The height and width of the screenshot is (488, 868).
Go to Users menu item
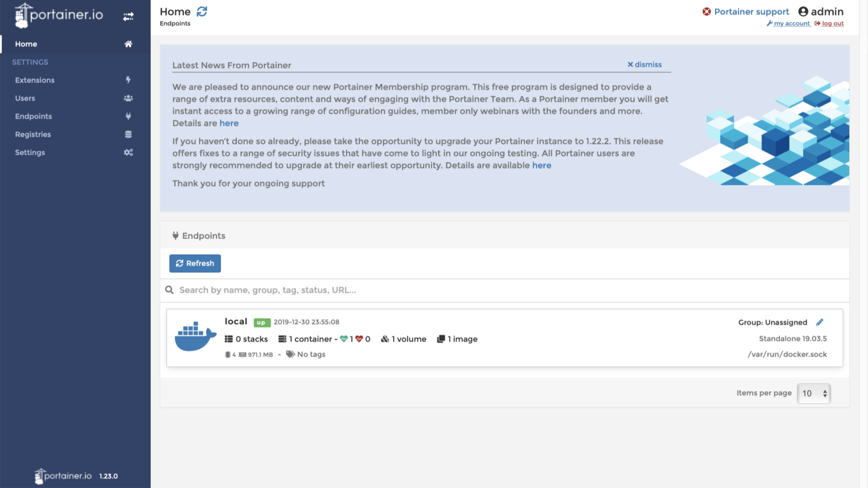[25, 98]
